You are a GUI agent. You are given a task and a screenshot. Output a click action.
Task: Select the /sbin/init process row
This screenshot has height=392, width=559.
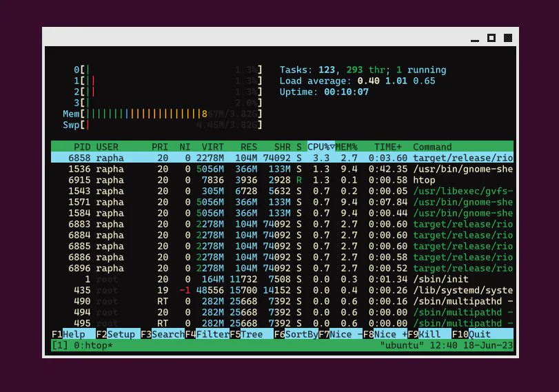[x=282, y=280]
